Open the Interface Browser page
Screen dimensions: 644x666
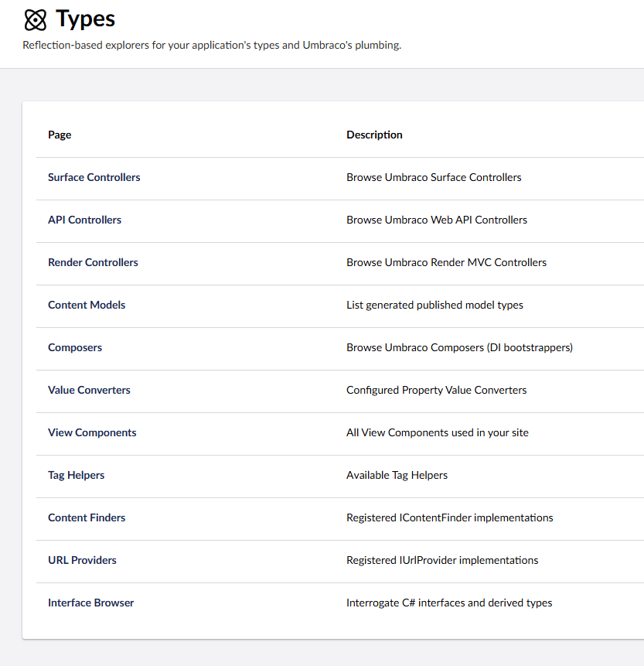(91, 603)
